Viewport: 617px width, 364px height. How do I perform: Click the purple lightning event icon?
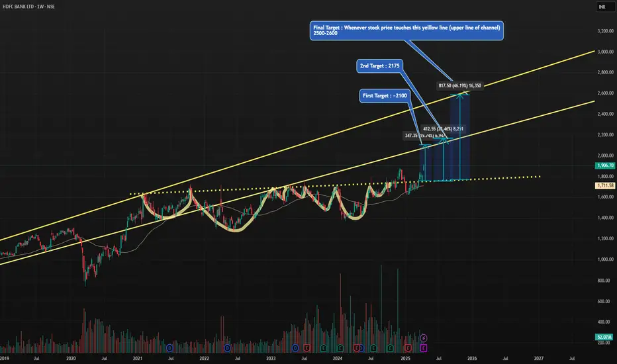[424, 338]
